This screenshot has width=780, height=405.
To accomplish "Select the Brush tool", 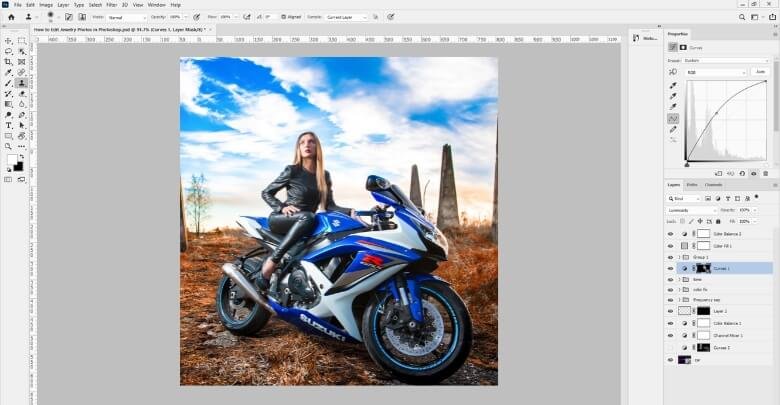I will (8, 83).
